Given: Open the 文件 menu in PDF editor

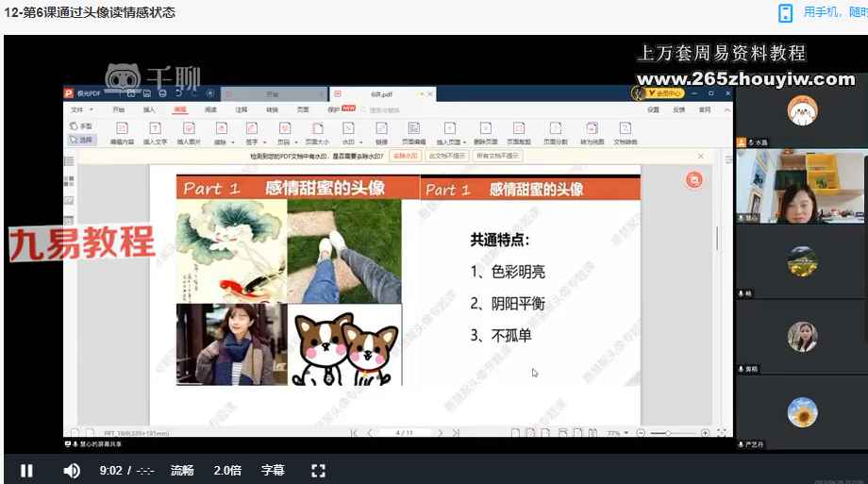Looking at the screenshot, I should pyautogui.click(x=81, y=109).
